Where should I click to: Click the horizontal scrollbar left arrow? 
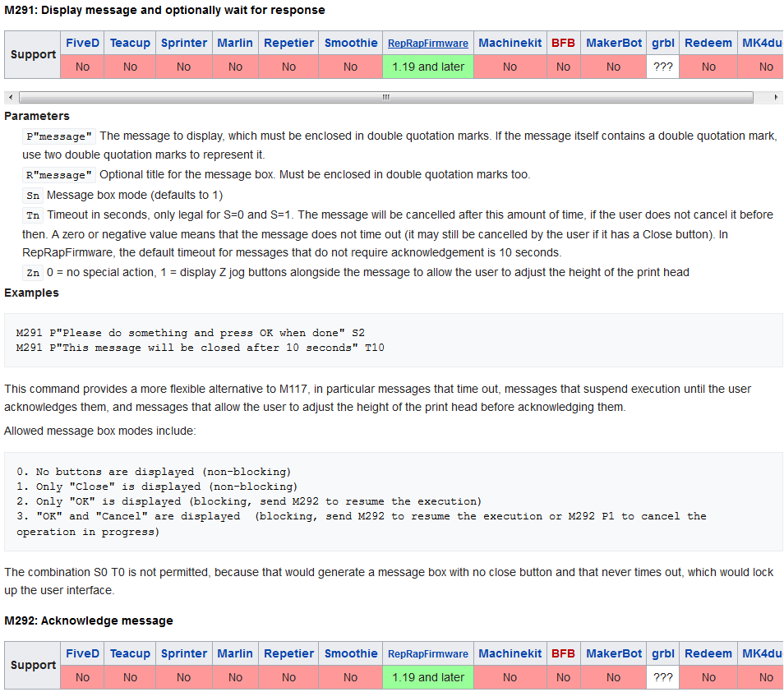(x=11, y=97)
